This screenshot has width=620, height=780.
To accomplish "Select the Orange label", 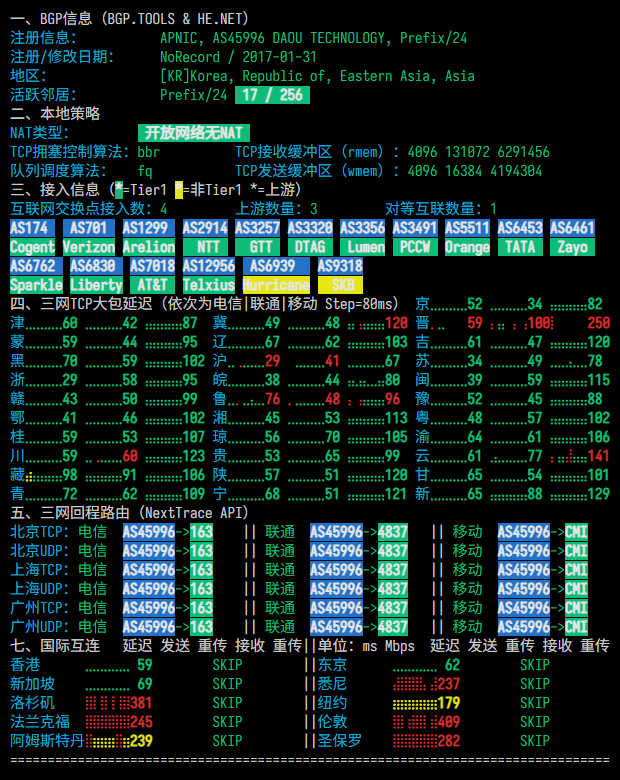I will pos(467,247).
